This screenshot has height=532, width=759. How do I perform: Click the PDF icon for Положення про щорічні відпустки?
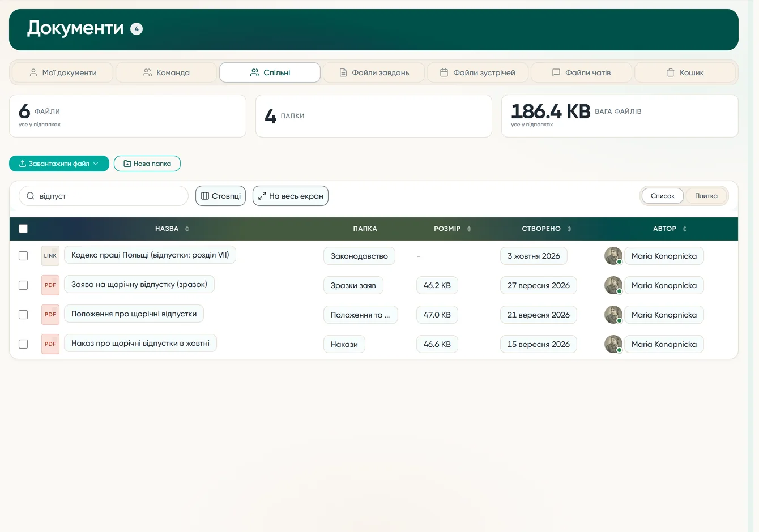[50, 315]
